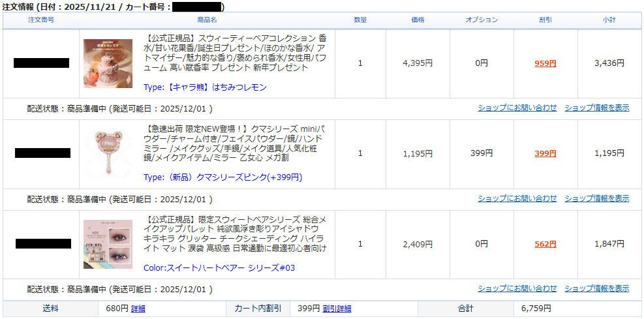The height and width of the screenshot is (319, 644).
Task: Click the 562円 discount link
Action: click(x=545, y=244)
